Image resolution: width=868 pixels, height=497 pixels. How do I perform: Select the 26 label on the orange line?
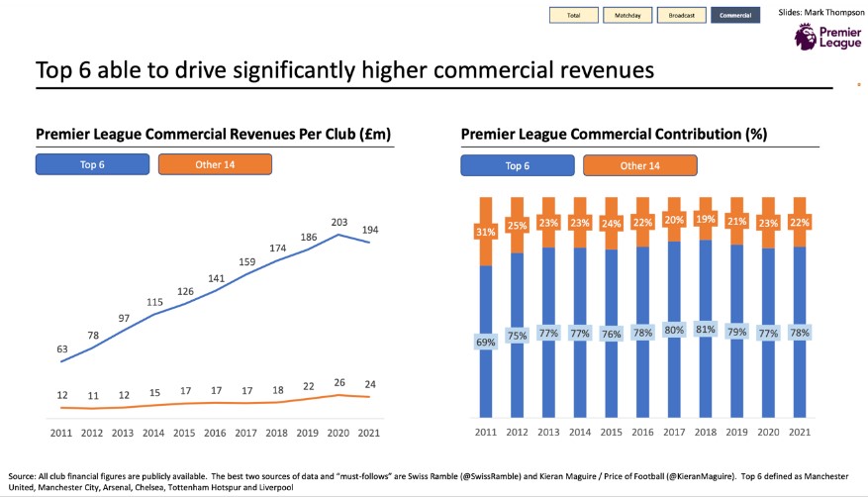pos(340,382)
